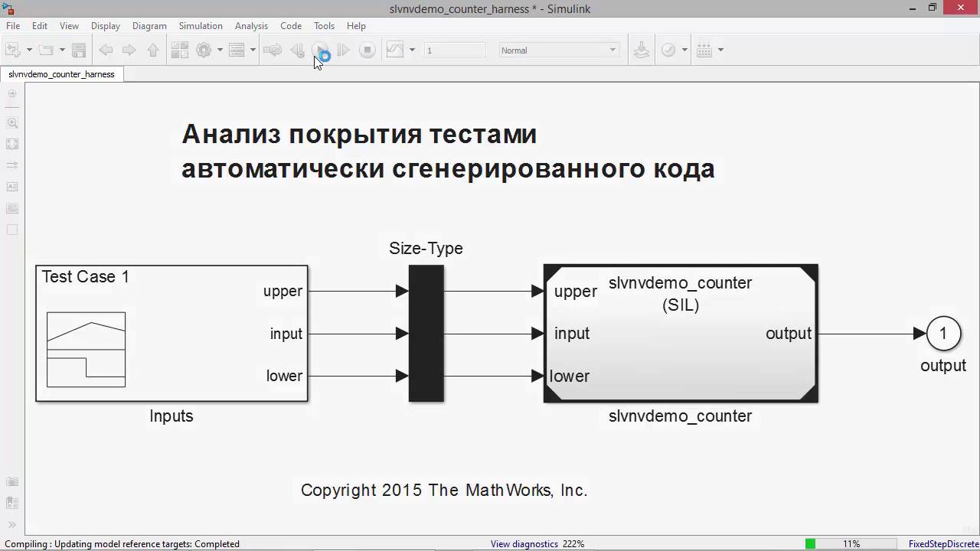Click the View diagnostics link
Image resolution: width=980 pixels, height=551 pixels.
[x=524, y=544]
